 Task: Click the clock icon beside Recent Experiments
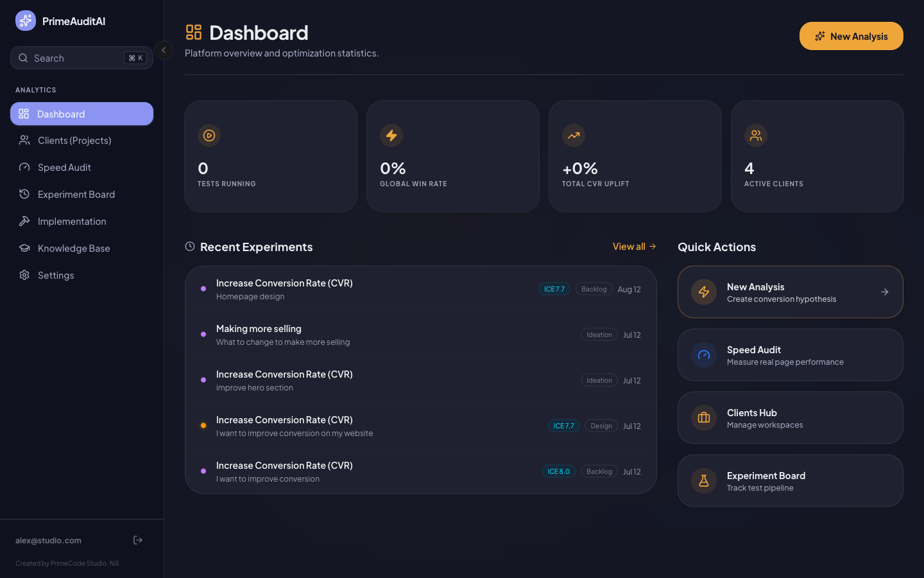(x=190, y=246)
